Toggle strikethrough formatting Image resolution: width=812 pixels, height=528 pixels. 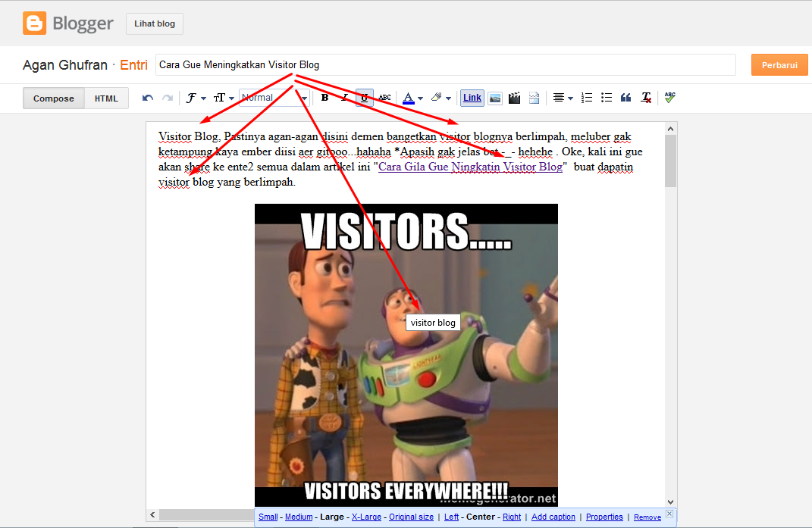[384, 97]
